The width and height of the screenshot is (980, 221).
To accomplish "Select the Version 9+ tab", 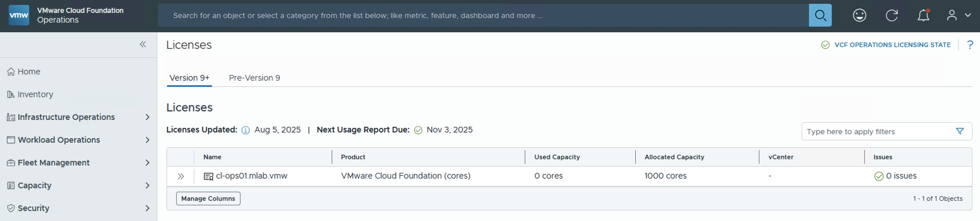I will click(x=189, y=78).
